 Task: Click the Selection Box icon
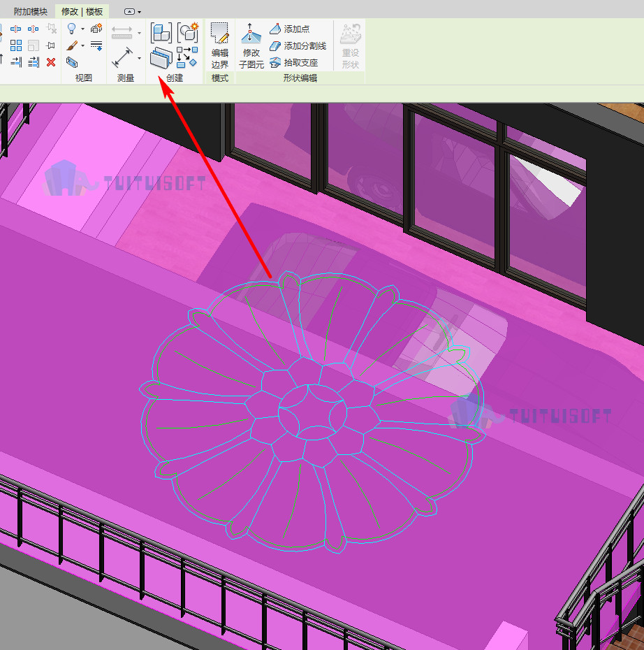pos(72,62)
